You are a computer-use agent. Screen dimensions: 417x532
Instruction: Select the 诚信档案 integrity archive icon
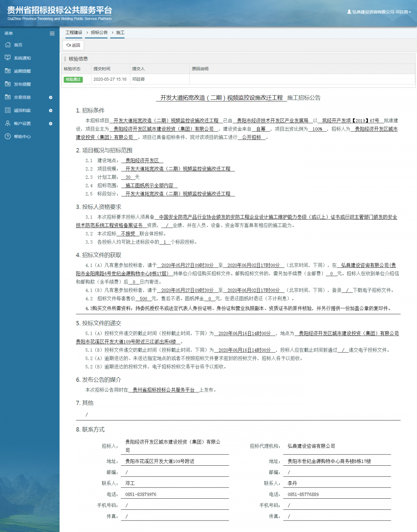(x=7, y=110)
